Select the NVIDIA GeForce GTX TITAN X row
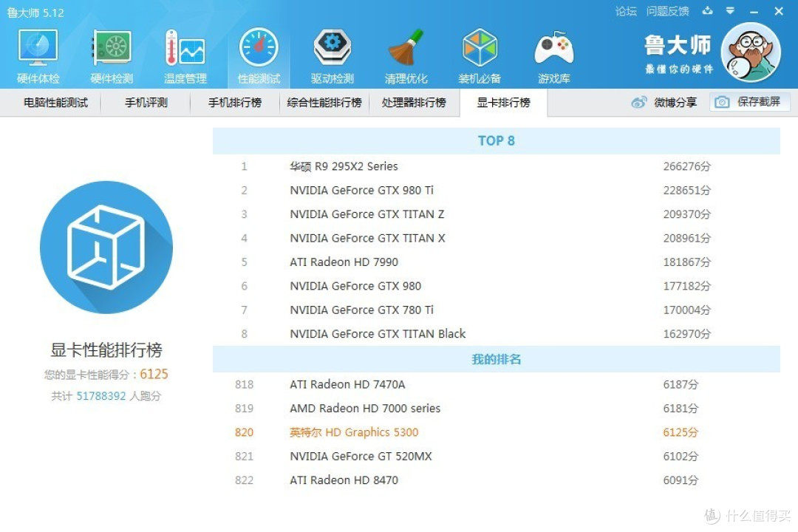 coord(497,238)
